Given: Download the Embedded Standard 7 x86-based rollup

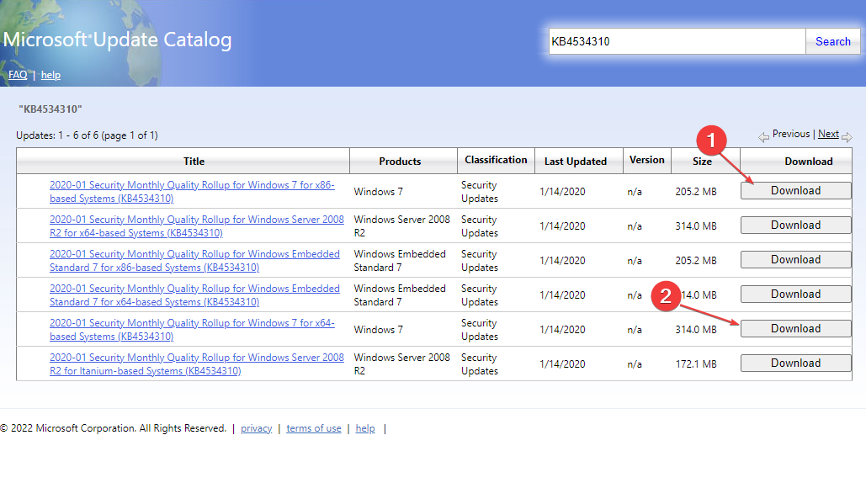Looking at the screenshot, I should tap(796, 259).
